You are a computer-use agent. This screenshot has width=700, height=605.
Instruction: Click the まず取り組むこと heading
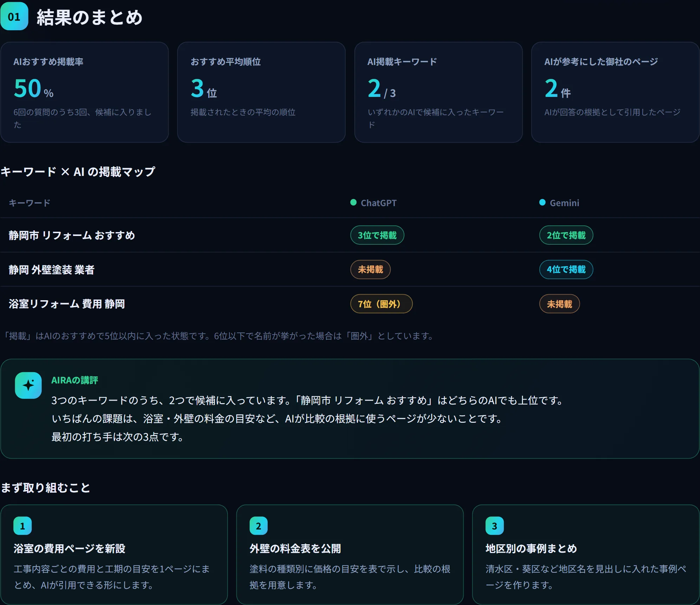click(x=46, y=487)
